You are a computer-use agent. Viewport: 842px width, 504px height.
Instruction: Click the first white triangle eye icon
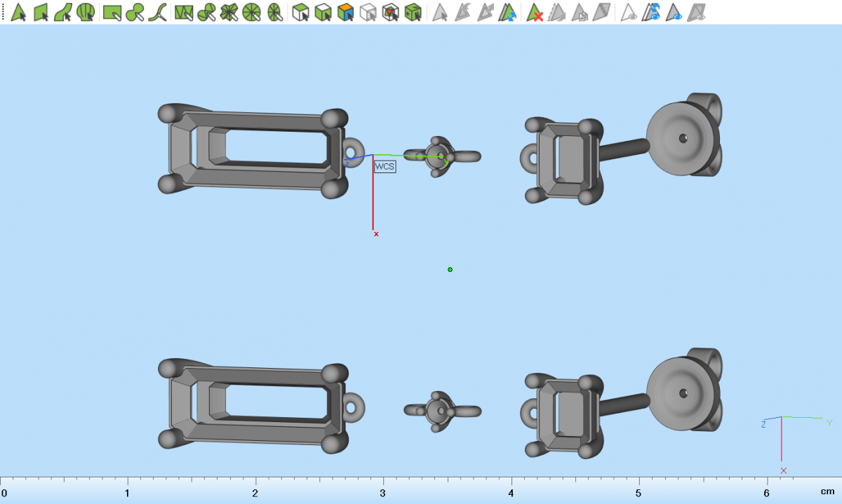tap(629, 12)
